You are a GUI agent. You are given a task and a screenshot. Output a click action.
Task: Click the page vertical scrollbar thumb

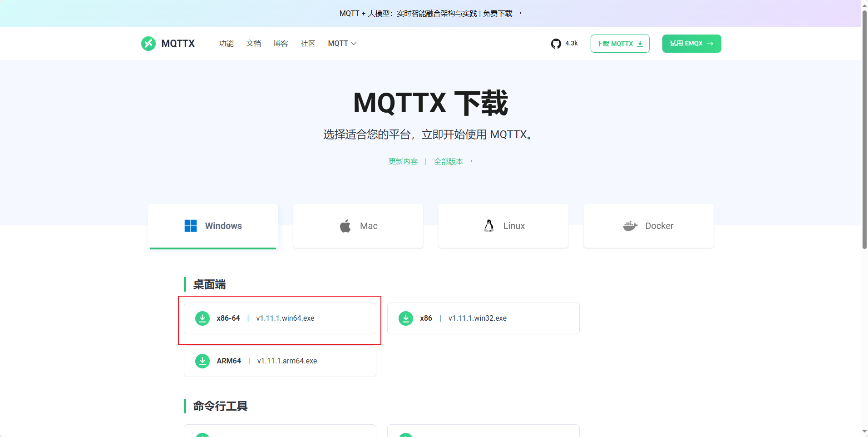864,129
